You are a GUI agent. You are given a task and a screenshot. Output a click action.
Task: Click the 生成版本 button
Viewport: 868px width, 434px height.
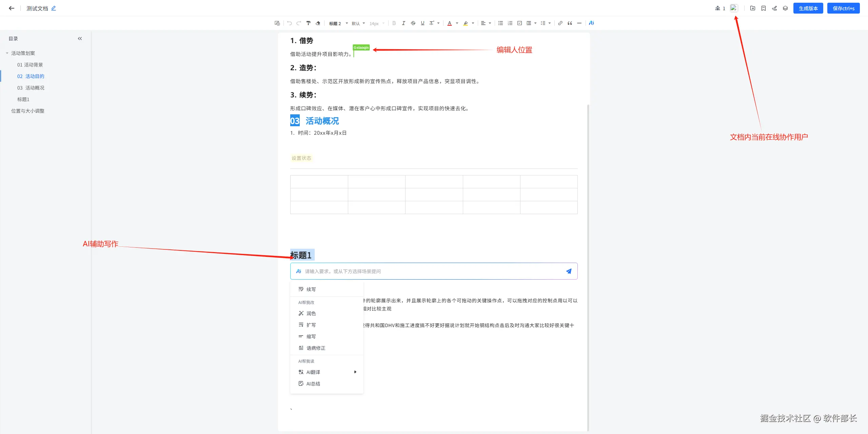pos(808,8)
